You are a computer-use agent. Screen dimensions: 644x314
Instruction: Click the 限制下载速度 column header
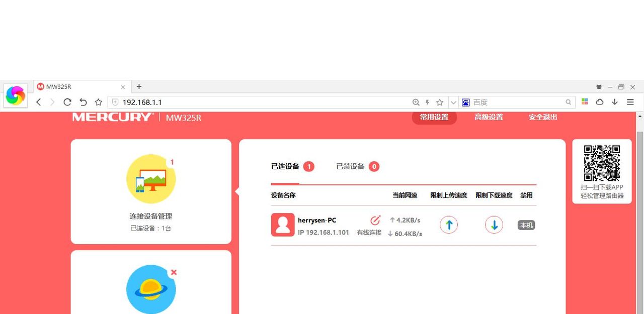click(x=494, y=195)
